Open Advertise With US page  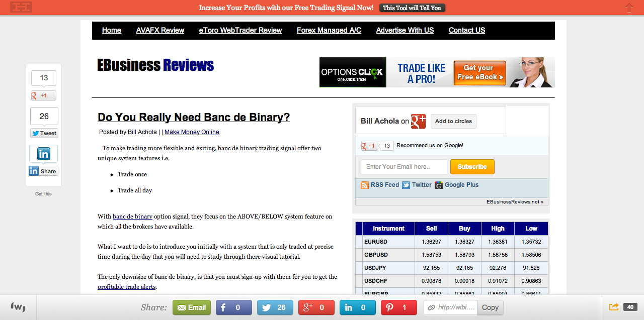(x=405, y=30)
